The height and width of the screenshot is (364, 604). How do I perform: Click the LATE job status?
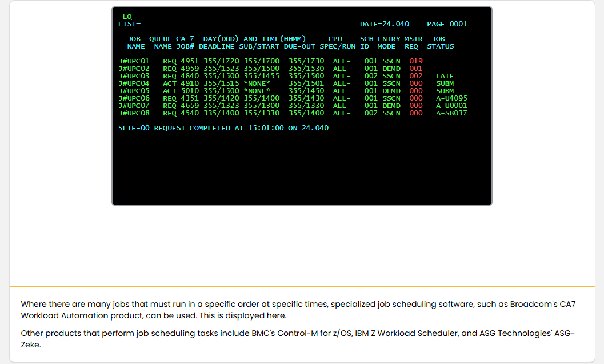tap(445, 76)
